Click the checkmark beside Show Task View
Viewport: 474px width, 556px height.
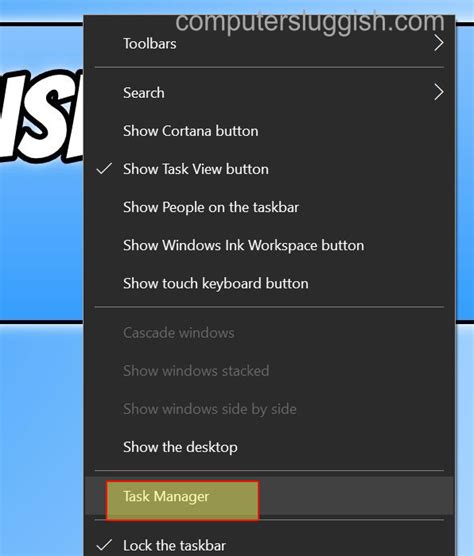point(104,168)
